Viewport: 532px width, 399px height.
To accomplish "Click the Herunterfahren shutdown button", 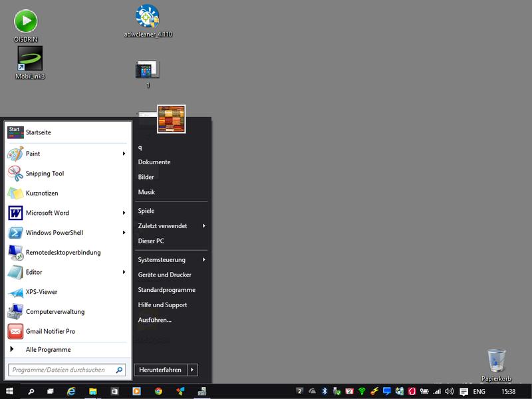I will [x=160, y=370].
